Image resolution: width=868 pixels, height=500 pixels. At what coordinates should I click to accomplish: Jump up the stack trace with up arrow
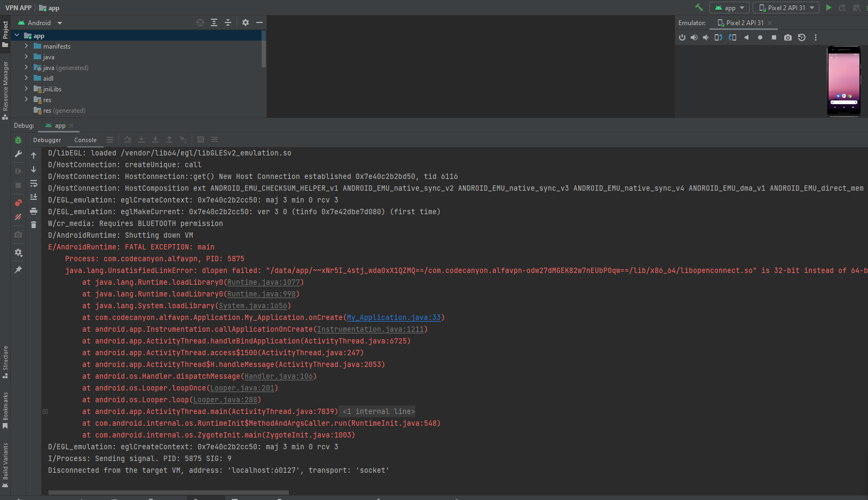[34, 155]
